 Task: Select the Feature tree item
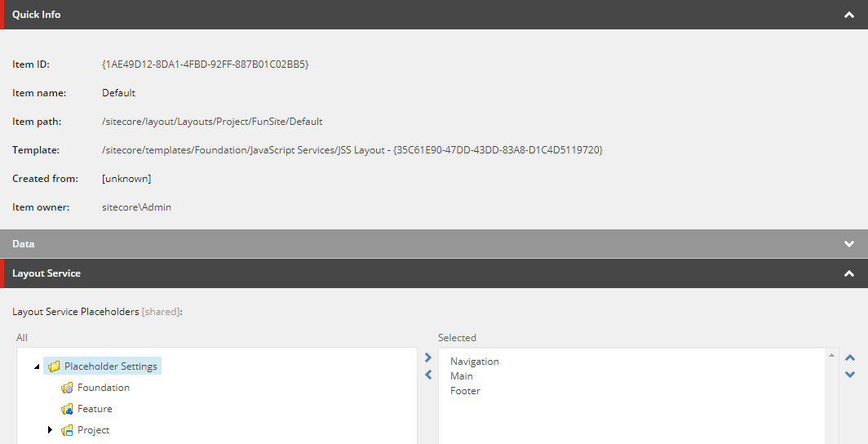[95, 409]
